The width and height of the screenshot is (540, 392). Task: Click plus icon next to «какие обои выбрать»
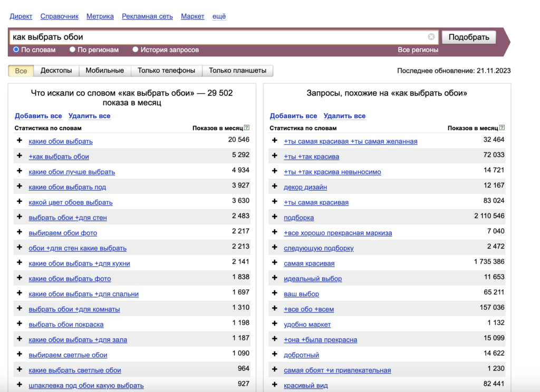pos(20,141)
